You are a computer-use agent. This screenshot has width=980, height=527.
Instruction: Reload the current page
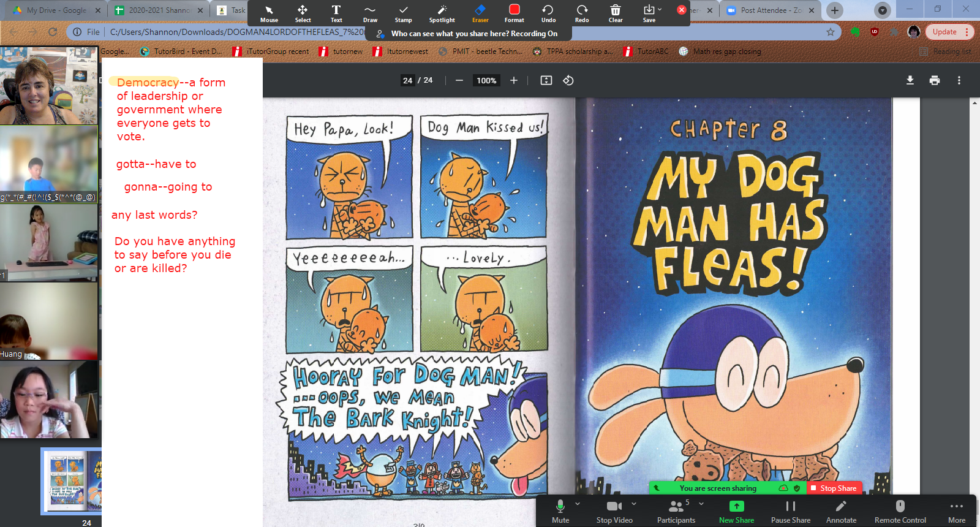(53, 32)
